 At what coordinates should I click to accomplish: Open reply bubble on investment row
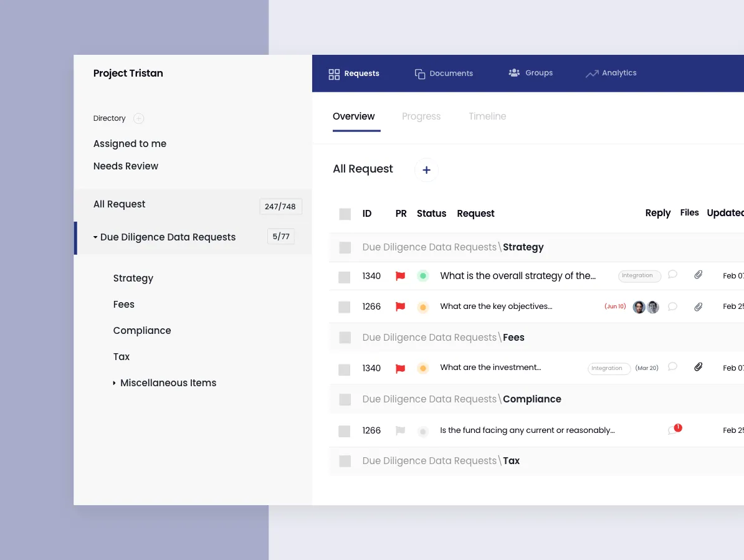(x=672, y=366)
